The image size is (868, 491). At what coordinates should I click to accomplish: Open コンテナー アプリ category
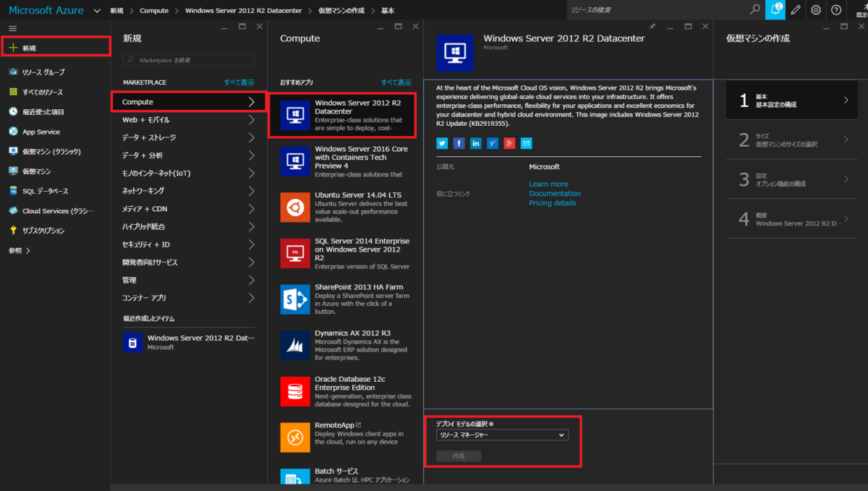tap(189, 298)
